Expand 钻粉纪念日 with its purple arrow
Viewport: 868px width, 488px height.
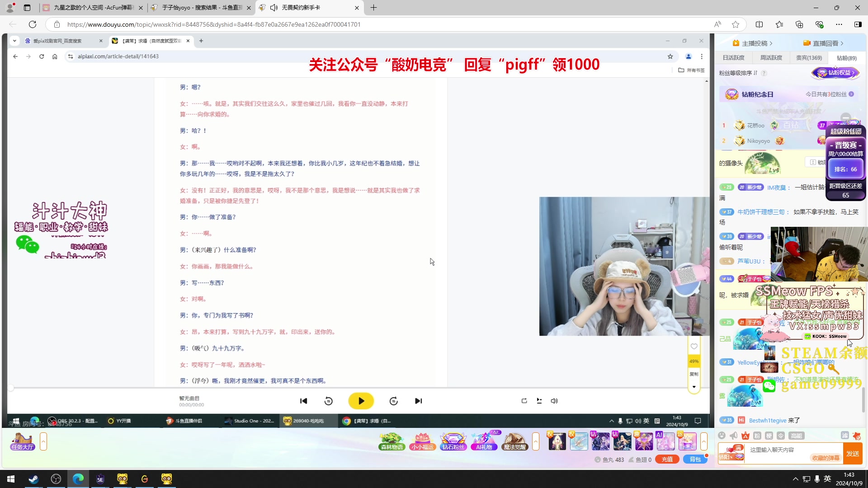tap(851, 94)
